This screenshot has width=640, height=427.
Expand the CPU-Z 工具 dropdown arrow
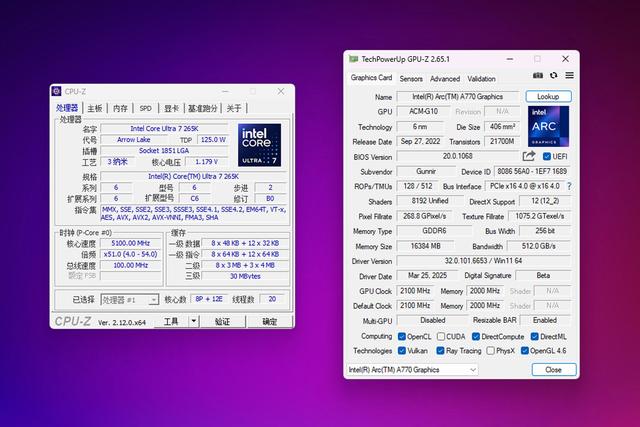pos(192,322)
